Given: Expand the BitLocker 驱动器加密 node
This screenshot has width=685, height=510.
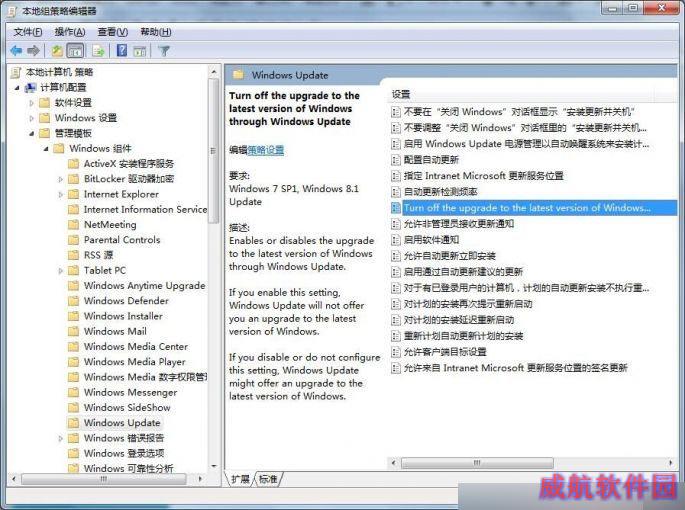Looking at the screenshot, I should coord(61,179).
